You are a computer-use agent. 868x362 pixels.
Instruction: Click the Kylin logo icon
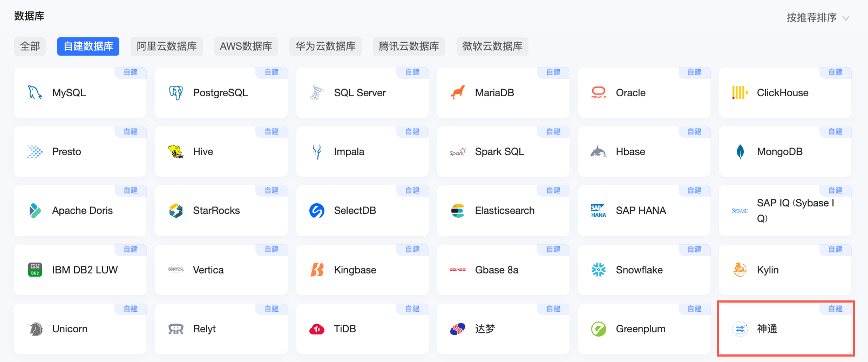tap(740, 270)
